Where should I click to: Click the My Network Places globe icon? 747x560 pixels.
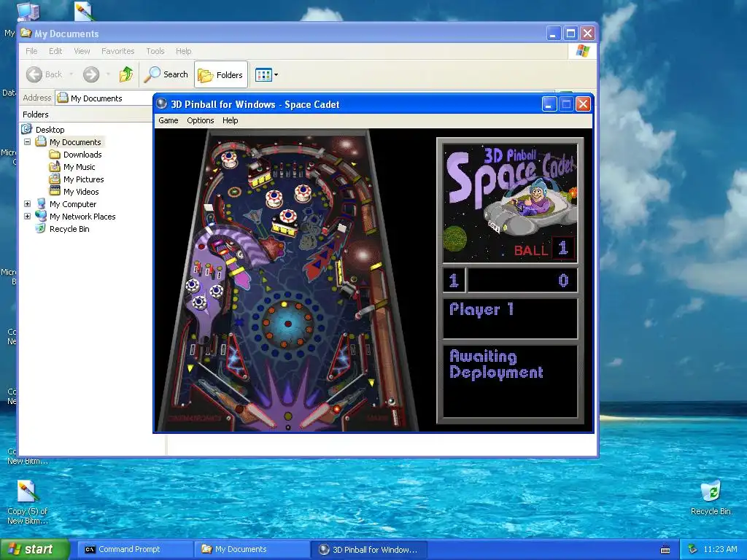(41, 216)
